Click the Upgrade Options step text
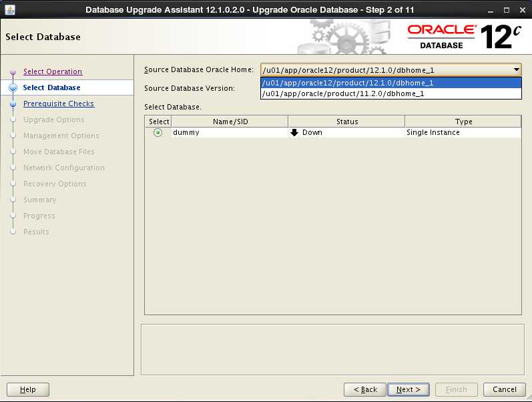The image size is (532, 402). pyautogui.click(x=53, y=120)
